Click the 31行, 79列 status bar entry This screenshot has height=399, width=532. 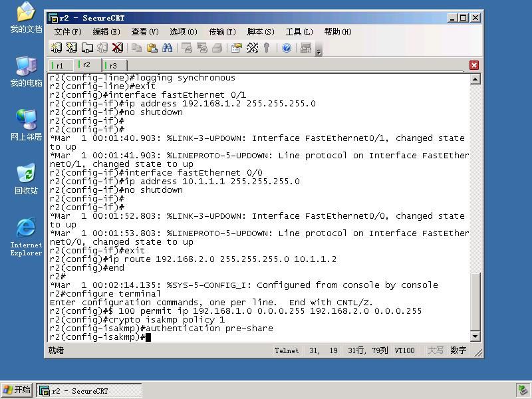coord(368,351)
